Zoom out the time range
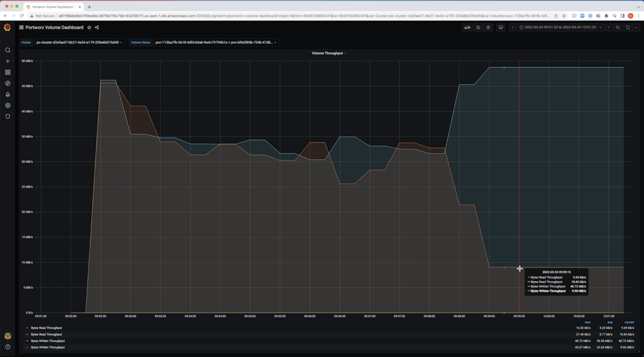Image resolution: width=644 pixels, height=357 pixels. pos(618,28)
